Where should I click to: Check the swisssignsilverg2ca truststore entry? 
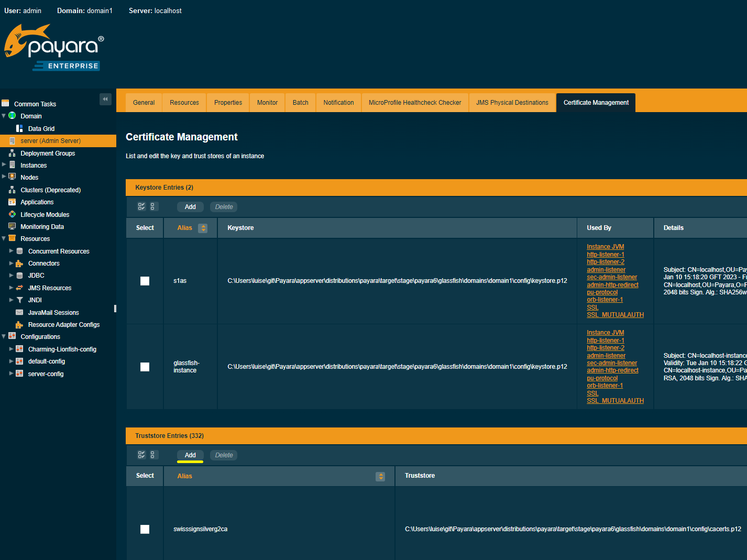pos(145,529)
